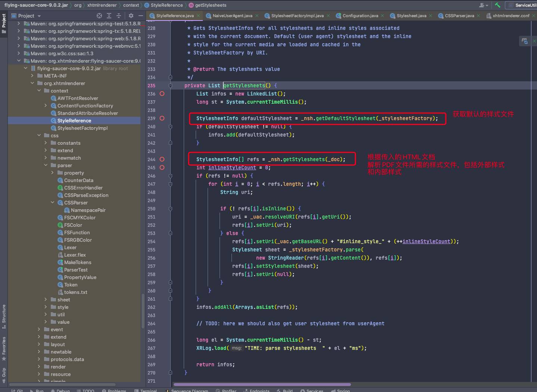Click the Collapse All icon in Project panel

pos(119,16)
